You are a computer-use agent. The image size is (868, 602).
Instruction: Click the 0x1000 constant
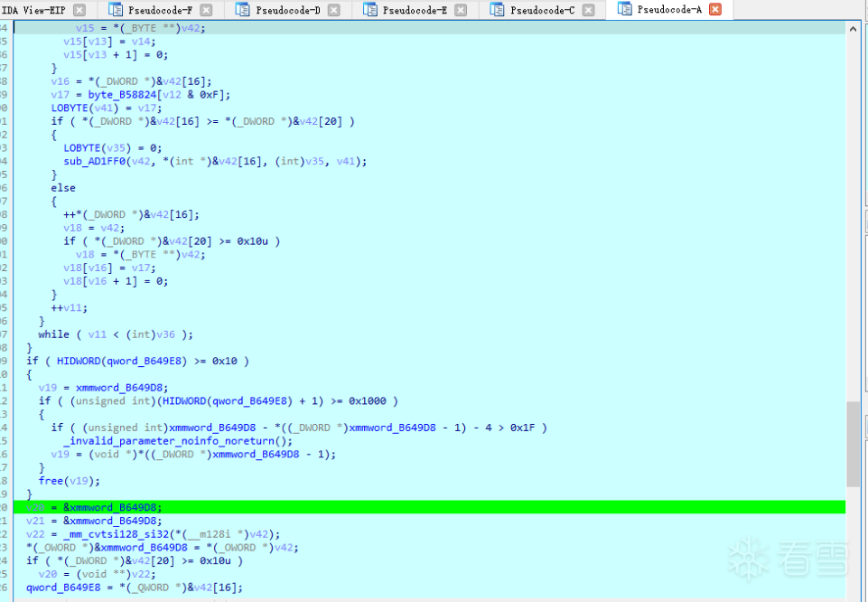tap(367, 401)
